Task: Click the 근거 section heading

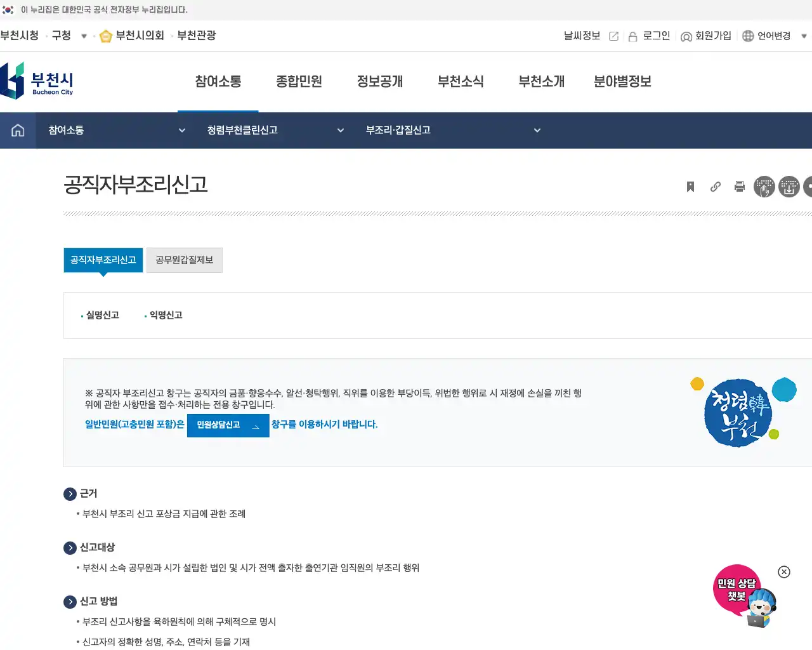Action: [x=88, y=493]
